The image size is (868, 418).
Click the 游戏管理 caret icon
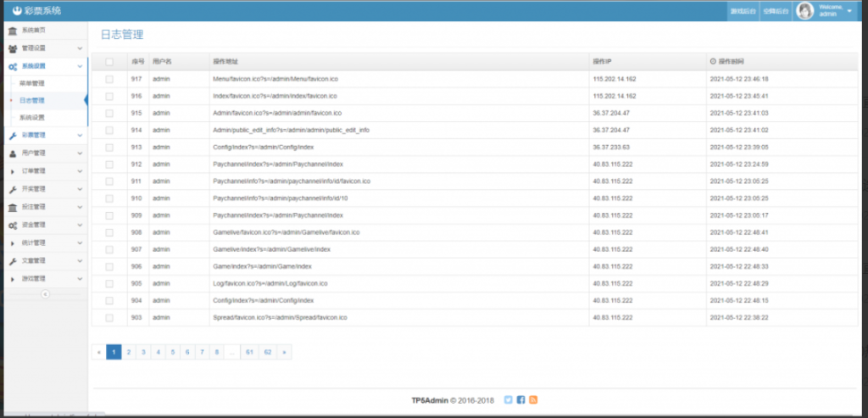tap(13, 279)
